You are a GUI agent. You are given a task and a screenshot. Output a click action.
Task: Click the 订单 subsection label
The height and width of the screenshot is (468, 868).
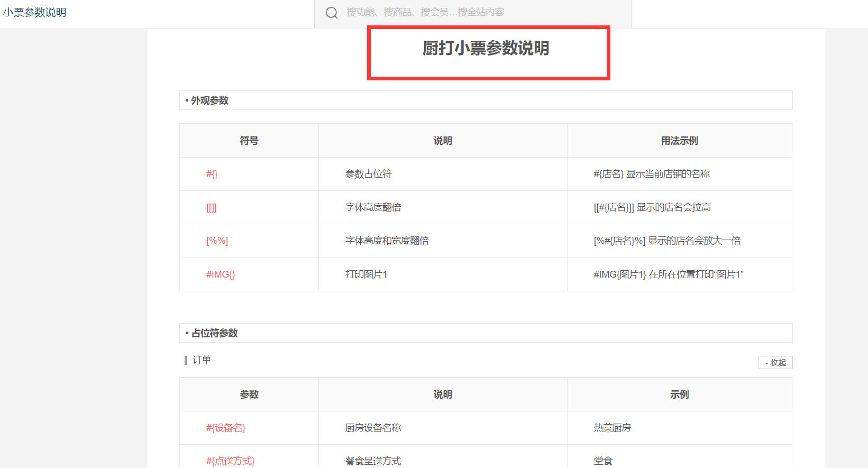coord(202,360)
